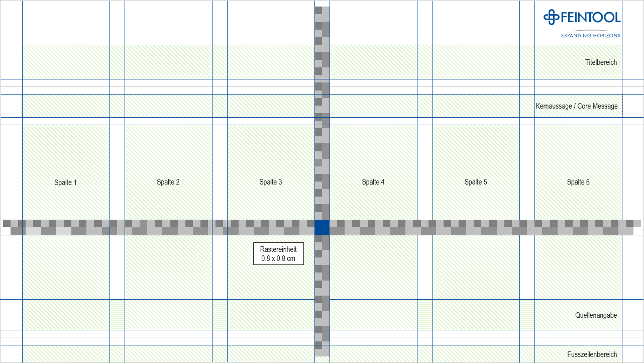Screen dimensions: 644x363
Task: Select the Rastereinheit 0.8 x 0.8 cm box
Action: 278,254
